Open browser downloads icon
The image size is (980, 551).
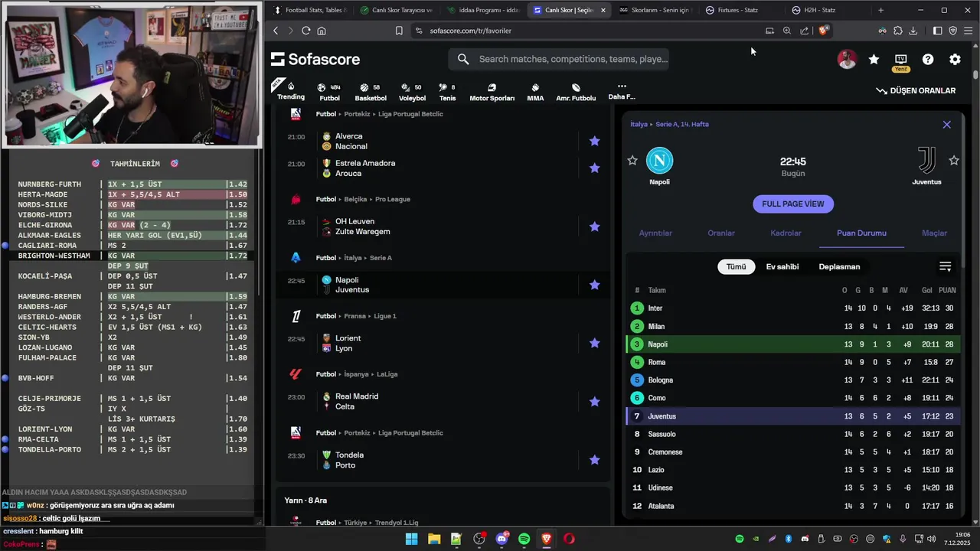913,31
